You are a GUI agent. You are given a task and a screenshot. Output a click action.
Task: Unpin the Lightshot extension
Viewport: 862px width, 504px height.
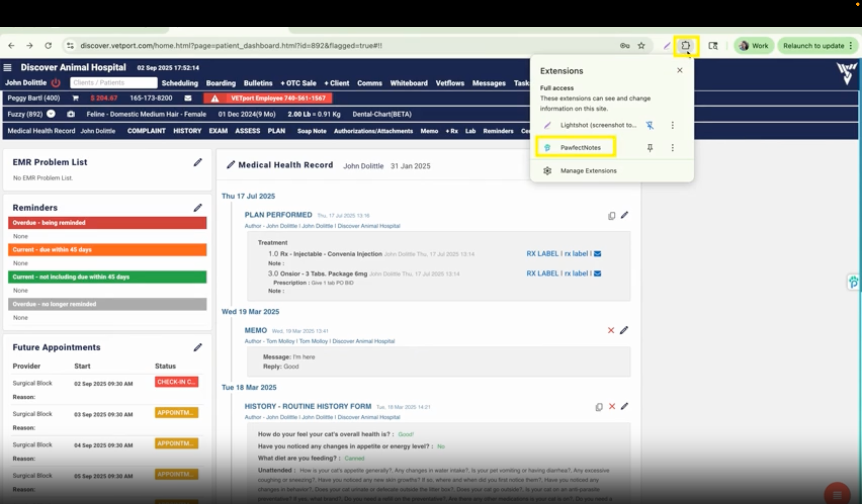650,125
